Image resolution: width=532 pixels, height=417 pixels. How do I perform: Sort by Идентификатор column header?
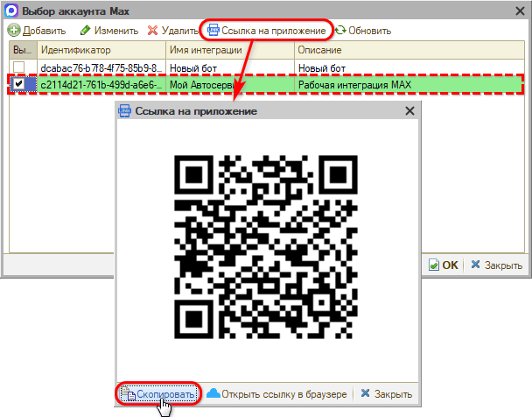(x=101, y=51)
